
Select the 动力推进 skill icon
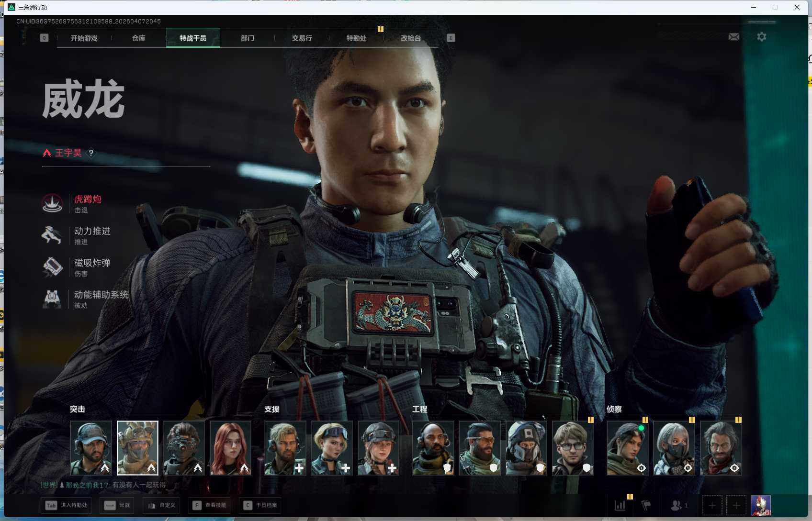(52, 235)
